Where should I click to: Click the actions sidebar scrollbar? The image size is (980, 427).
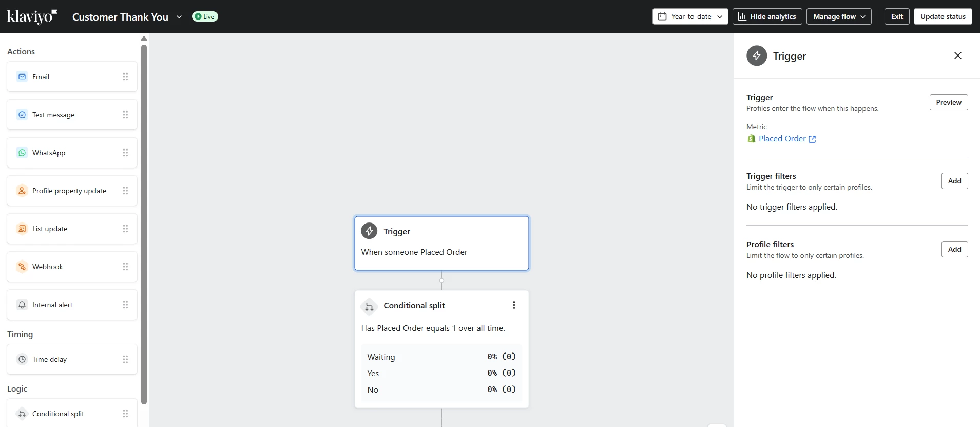(144, 224)
